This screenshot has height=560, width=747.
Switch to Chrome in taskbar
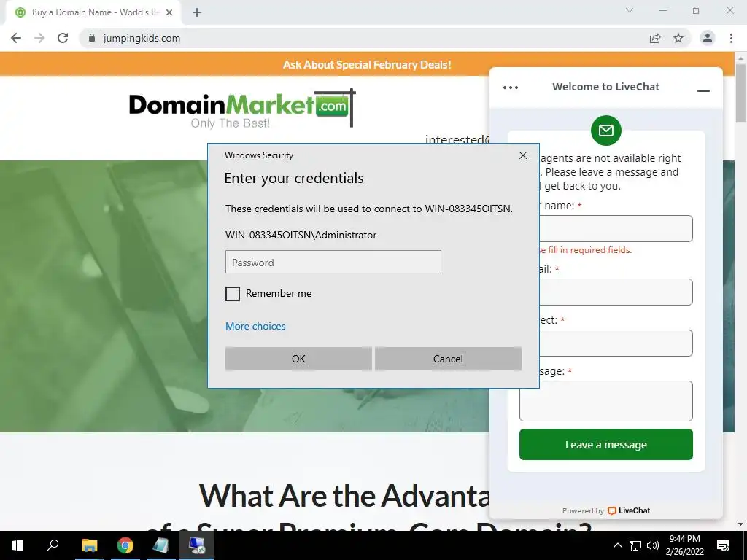pos(125,545)
